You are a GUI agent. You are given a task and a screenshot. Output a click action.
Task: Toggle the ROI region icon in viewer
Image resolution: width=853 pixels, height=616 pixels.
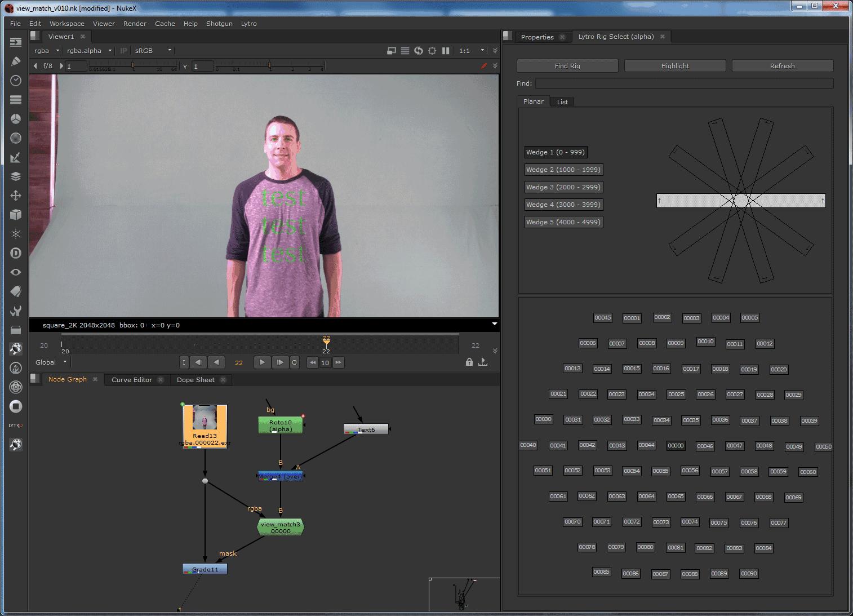(x=432, y=51)
